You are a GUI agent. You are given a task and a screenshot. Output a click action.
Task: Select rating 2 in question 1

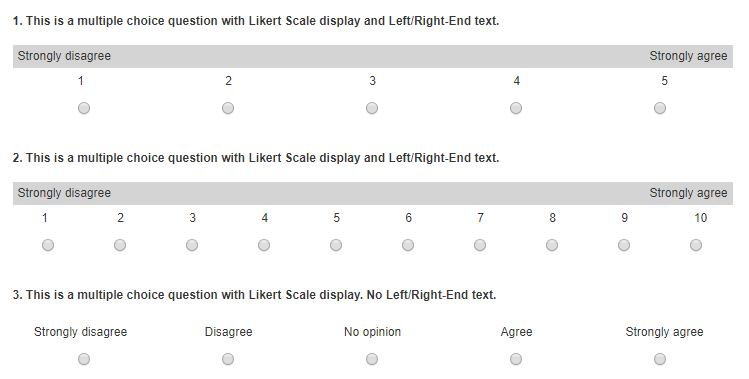click(x=228, y=108)
